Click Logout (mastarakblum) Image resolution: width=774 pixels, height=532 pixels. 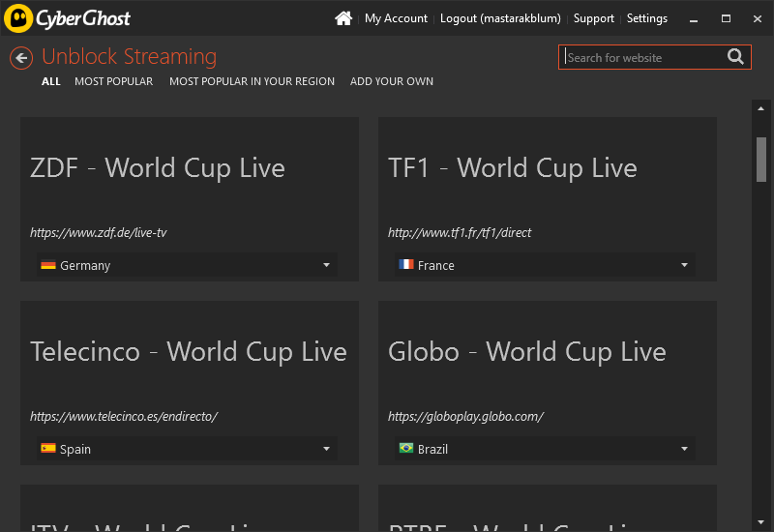click(x=500, y=18)
